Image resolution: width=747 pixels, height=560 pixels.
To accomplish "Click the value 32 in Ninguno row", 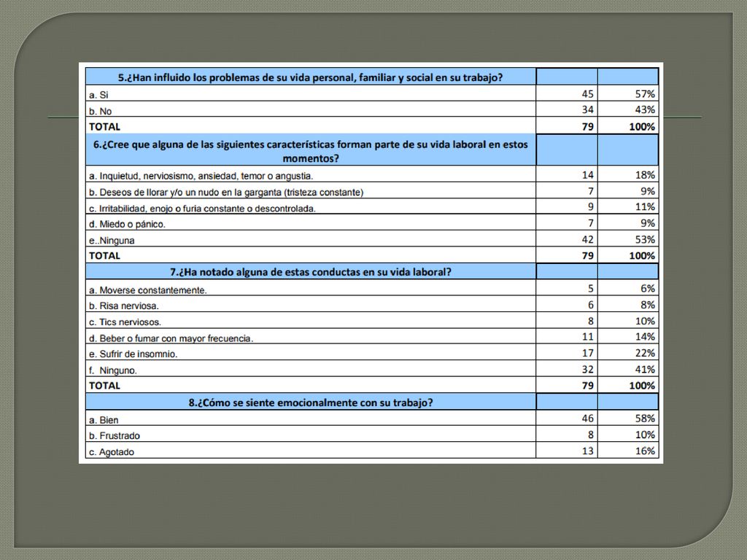I will point(587,369).
